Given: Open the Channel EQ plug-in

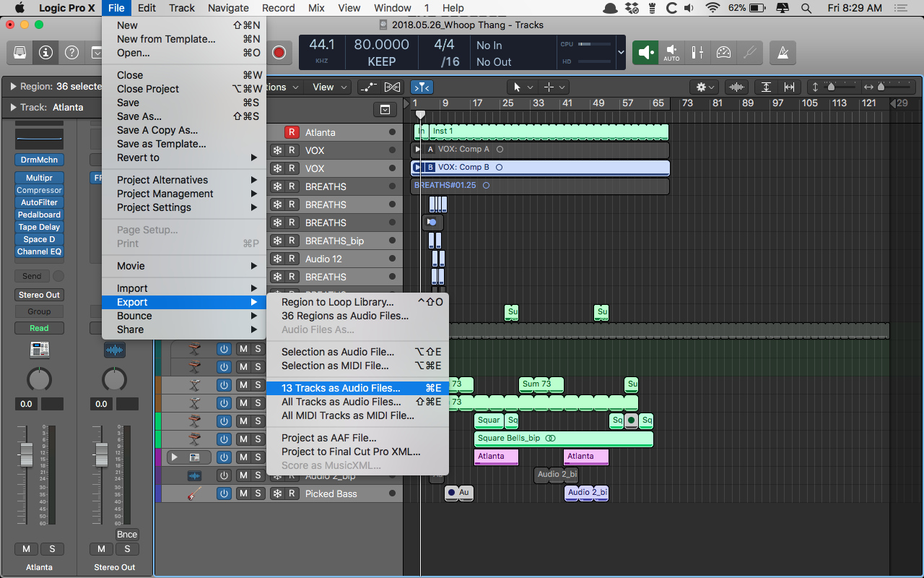Looking at the screenshot, I should click(39, 251).
